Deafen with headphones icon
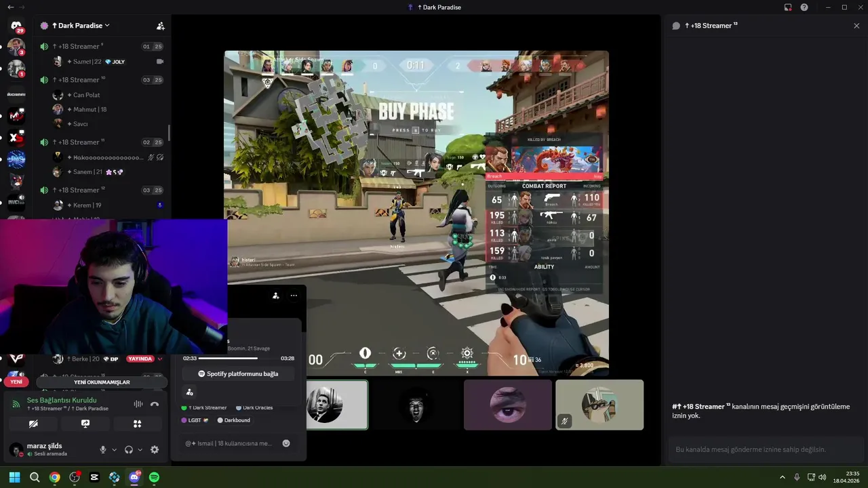 (129, 449)
